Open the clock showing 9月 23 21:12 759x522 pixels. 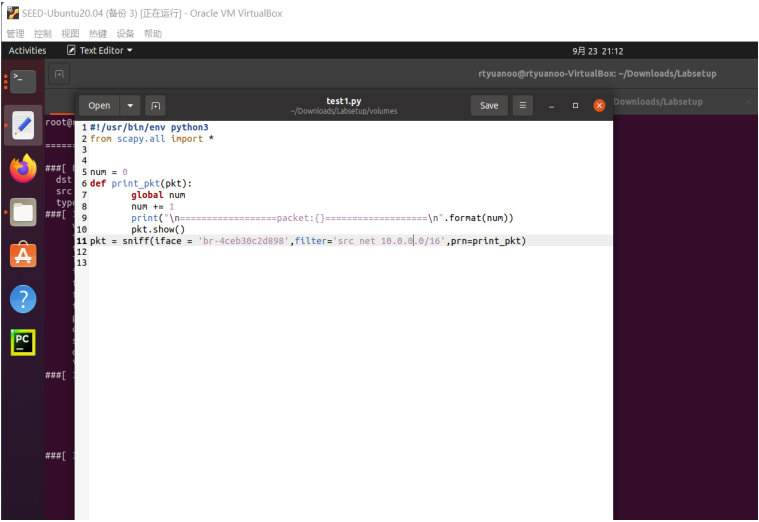(597, 51)
